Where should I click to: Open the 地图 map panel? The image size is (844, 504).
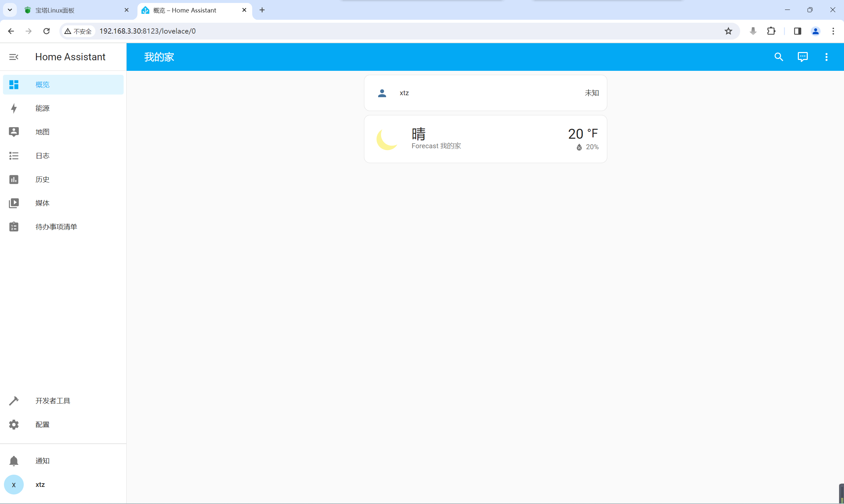click(x=43, y=132)
